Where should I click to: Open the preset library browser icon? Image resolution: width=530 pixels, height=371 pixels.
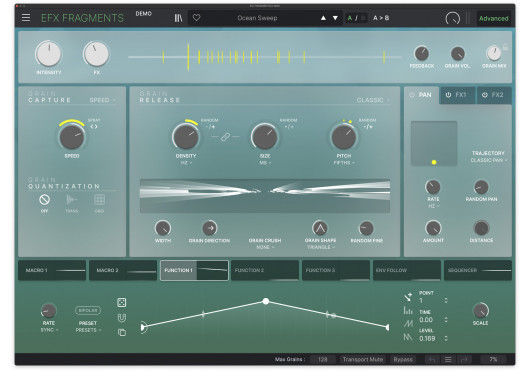[178, 18]
